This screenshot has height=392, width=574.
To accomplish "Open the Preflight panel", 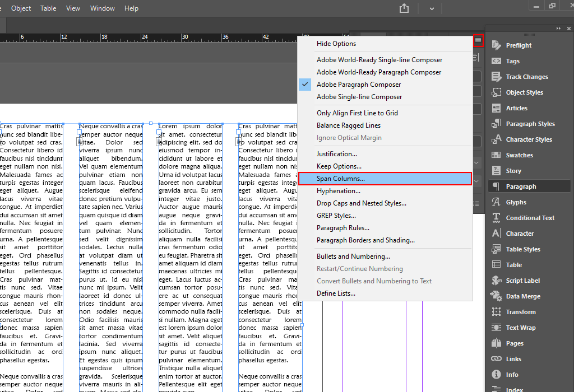I will 519,45.
